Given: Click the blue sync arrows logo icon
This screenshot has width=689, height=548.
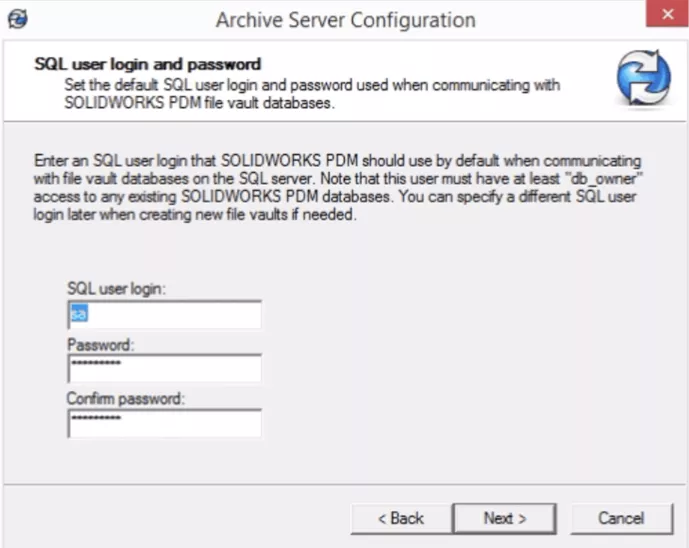Looking at the screenshot, I should [643, 78].
